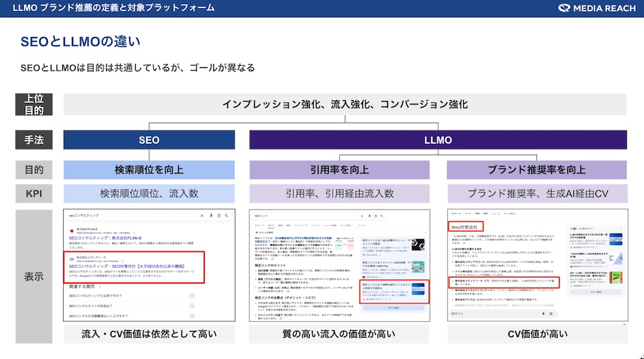Click the 株式会社PLAN-B favicon
644x359 pixels.
[x=72, y=231]
